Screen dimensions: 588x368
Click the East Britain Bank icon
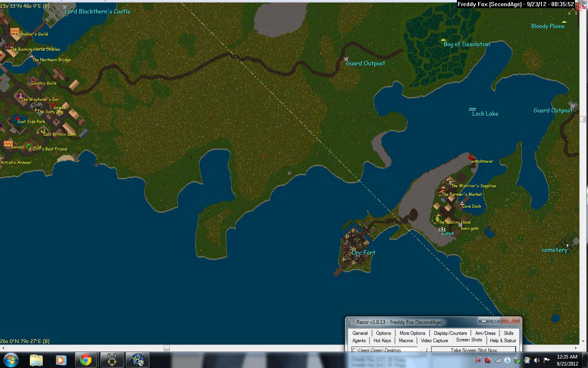[43, 131]
